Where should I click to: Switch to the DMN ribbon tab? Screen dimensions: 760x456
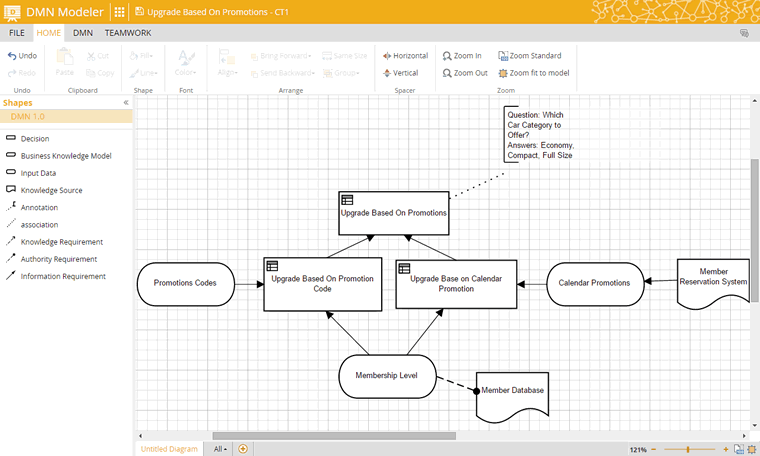(83, 33)
